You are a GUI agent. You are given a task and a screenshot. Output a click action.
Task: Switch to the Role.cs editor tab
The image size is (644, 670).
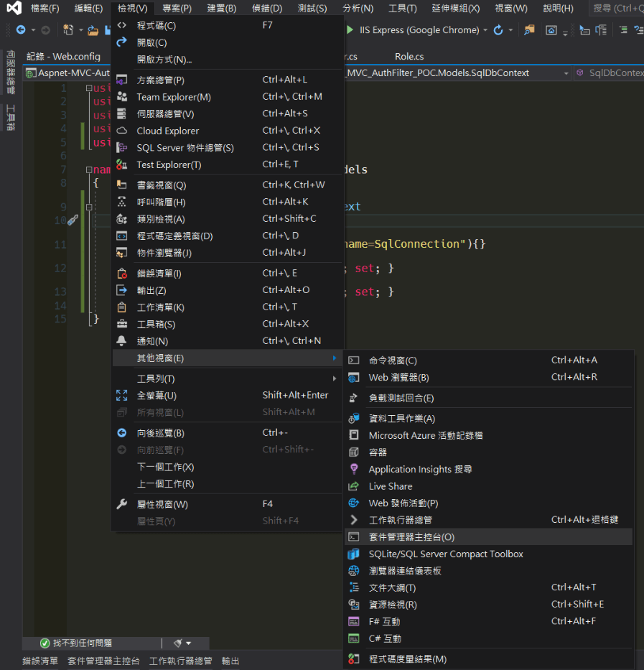pyautogui.click(x=409, y=56)
